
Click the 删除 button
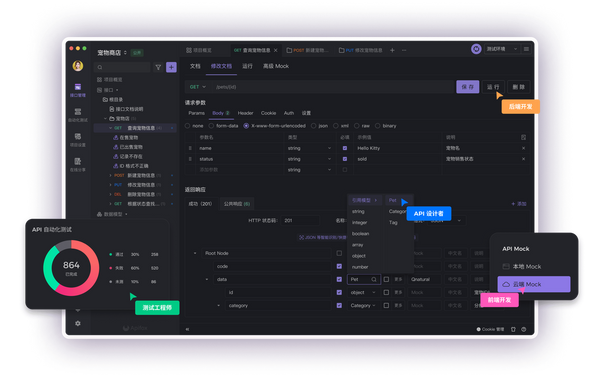coord(518,87)
